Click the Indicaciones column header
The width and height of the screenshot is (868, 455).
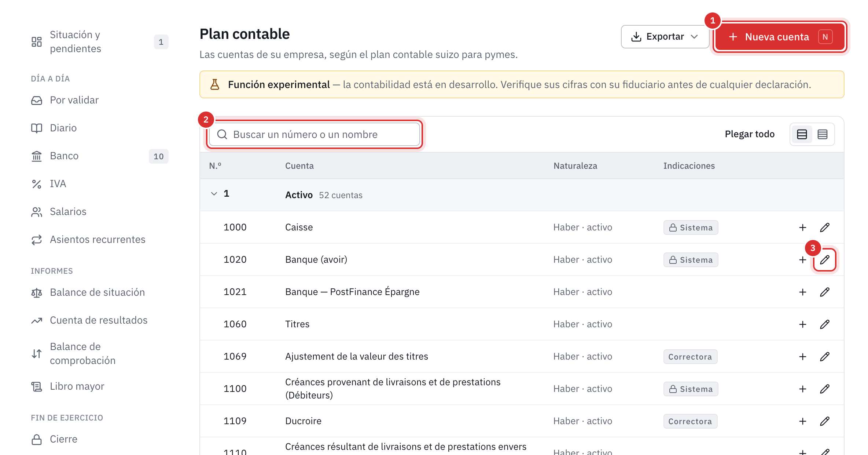pos(689,166)
